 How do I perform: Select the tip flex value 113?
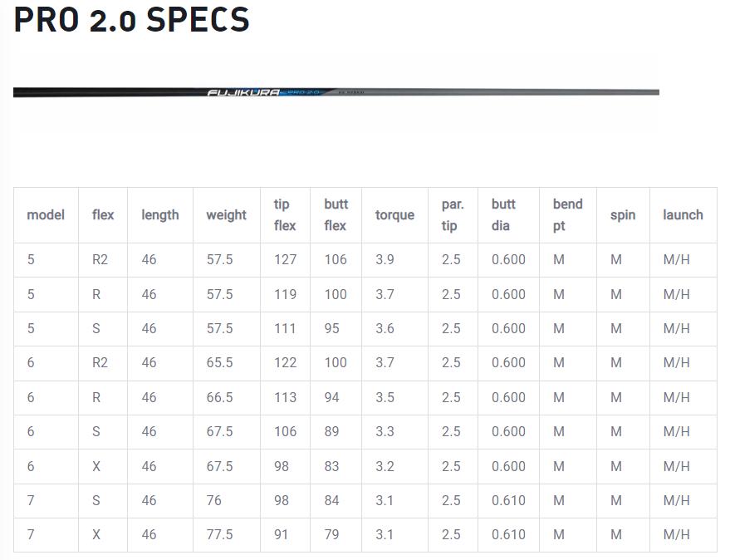click(285, 398)
